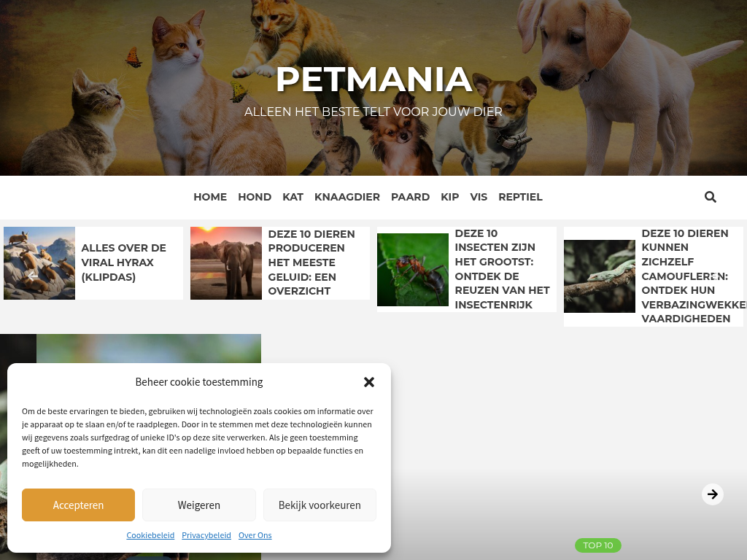Accept cookies with the Accepteren button
Viewport: 747px width, 560px height.
click(x=78, y=505)
